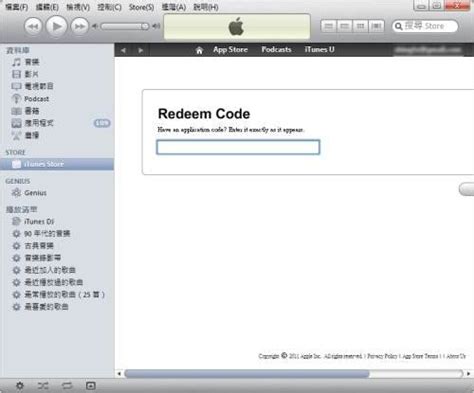Image resolution: width=474 pixels, height=393 pixels.
Task: Toggle shuffle playback
Action: pyautogui.click(x=43, y=386)
